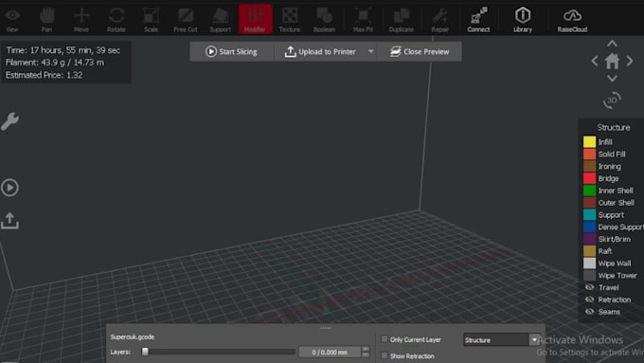Click the yellow Infill color swatch
This screenshot has width=644, height=363.
point(589,142)
